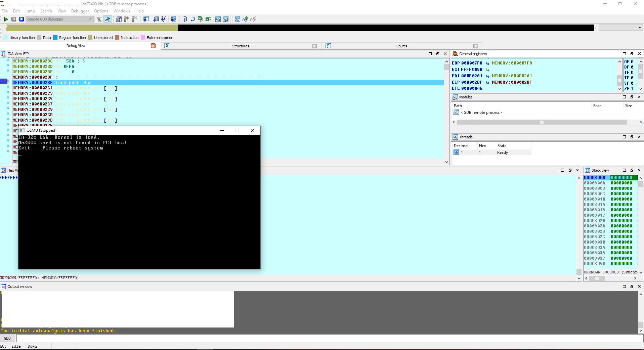
Task: Click the Step over toolbar icon
Action: pos(192,19)
